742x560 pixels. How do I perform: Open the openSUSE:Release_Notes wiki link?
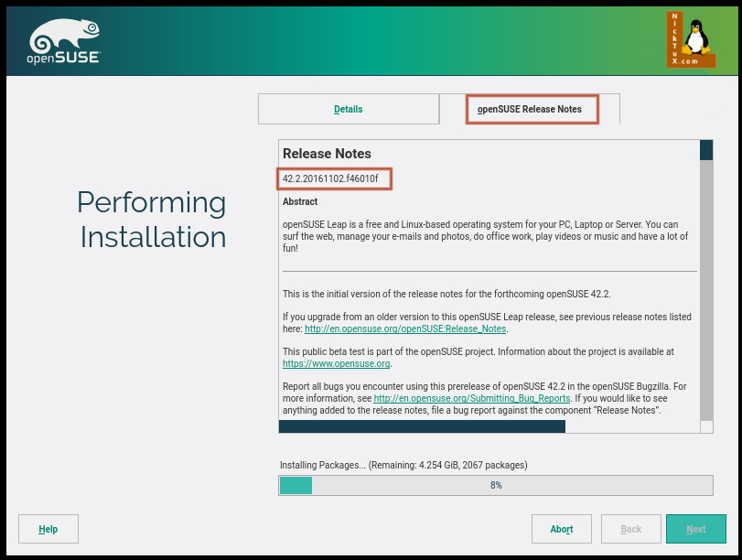404,328
